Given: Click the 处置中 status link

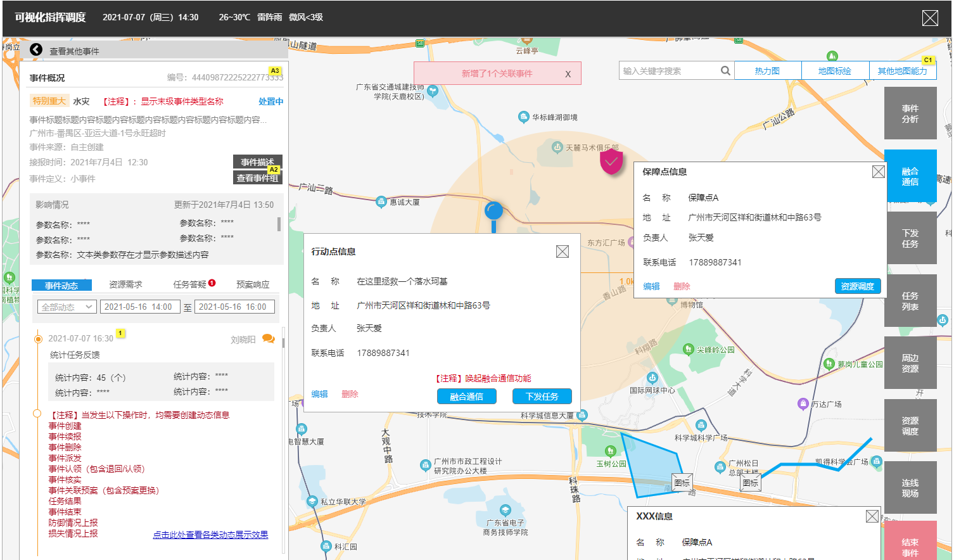Looking at the screenshot, I should 271,101.
